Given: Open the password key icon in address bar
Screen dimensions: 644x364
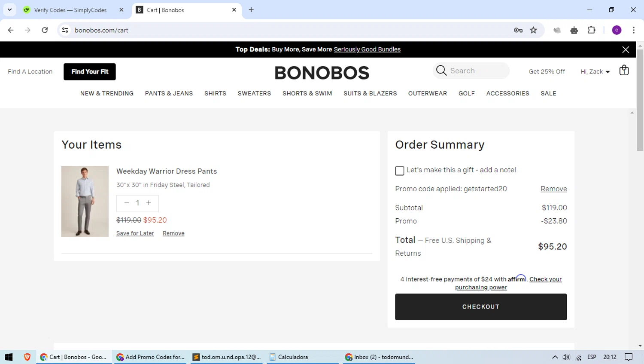Looking at the screenshot, I should point(518,30).
